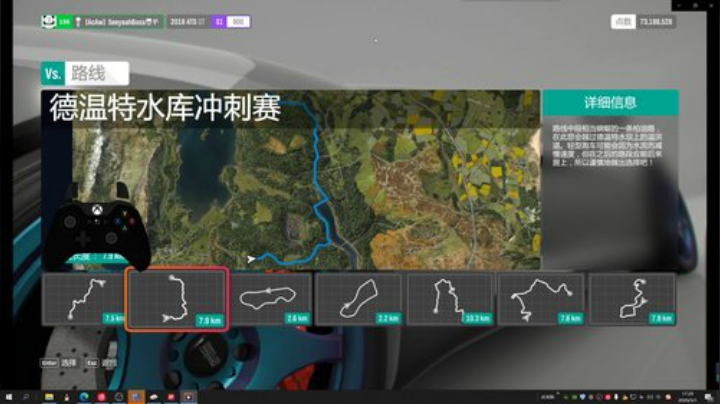
Task: Select the 7.5 km route thumbnail
Action: 84,299
